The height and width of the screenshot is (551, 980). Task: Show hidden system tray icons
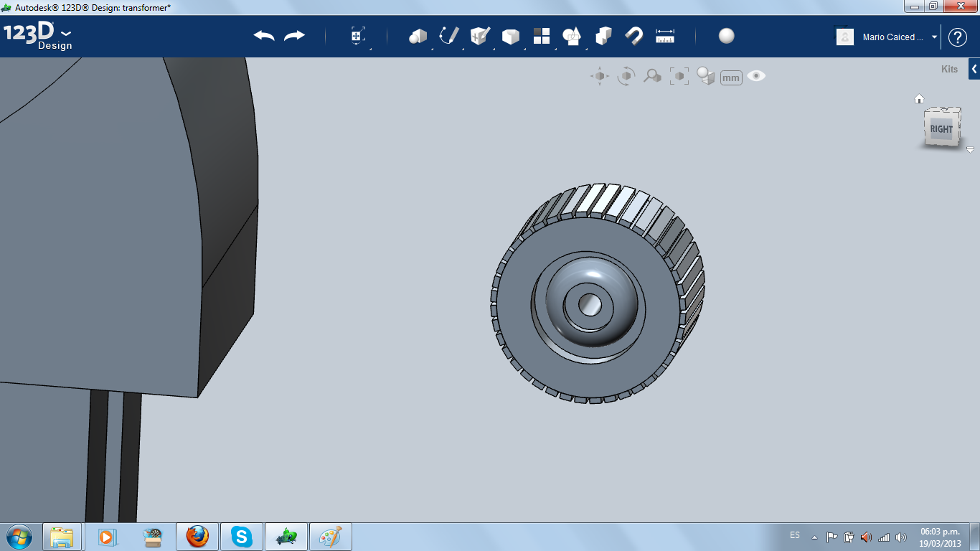(814, 537)
